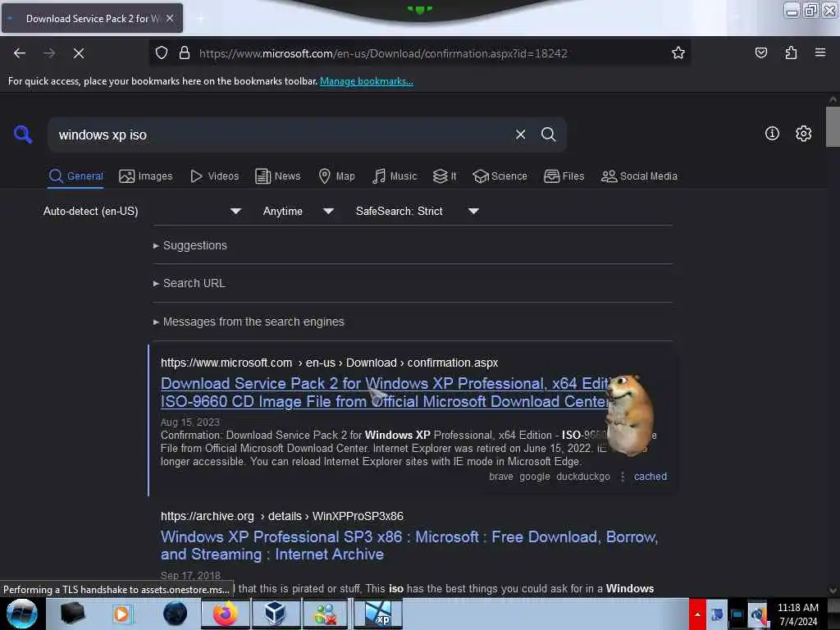Open the cached version of Microsoft result
Viewport: 840px width, 630px height.
(x=651, y=477)
